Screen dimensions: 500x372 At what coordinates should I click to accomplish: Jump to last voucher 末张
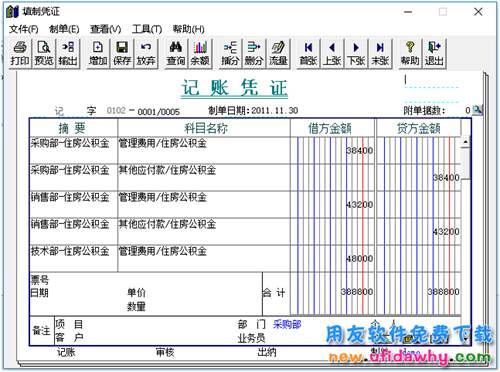(380, 53)
